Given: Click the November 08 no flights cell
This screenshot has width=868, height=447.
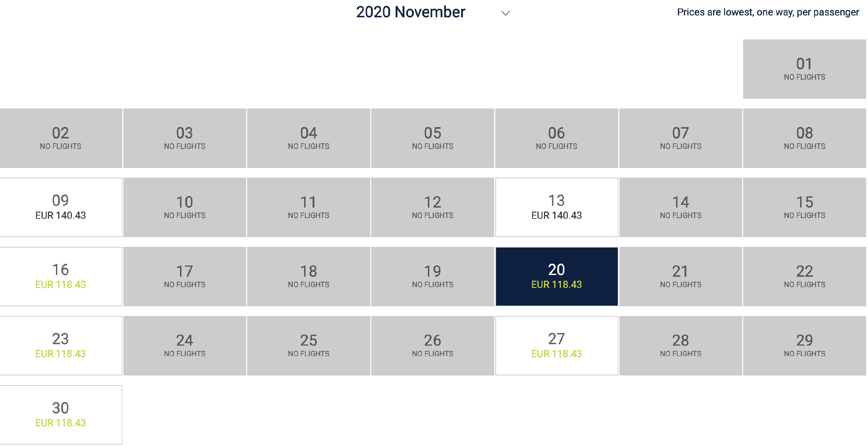Looking at the screenshot, I should coord(805,138).
